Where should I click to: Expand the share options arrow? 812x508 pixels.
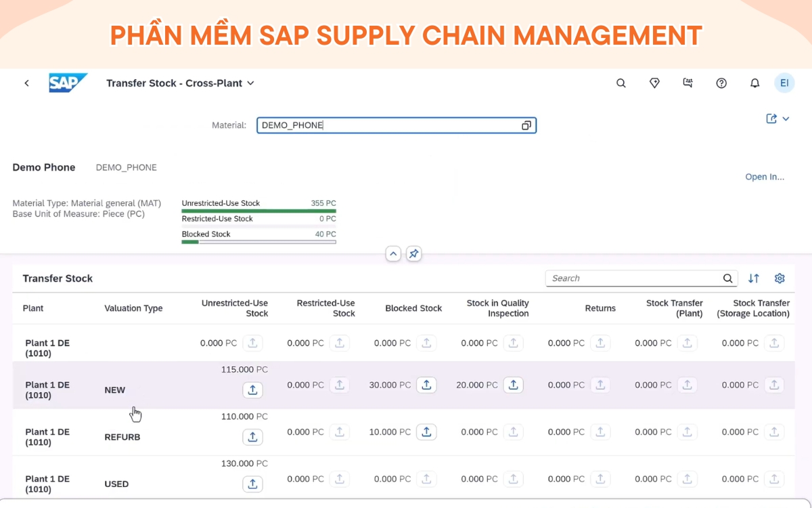click(786, 119)
